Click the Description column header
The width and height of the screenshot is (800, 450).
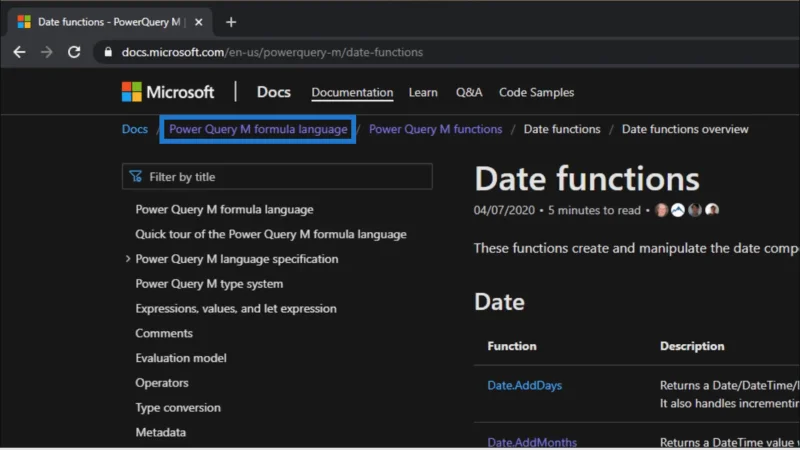(x=692, y=346)
